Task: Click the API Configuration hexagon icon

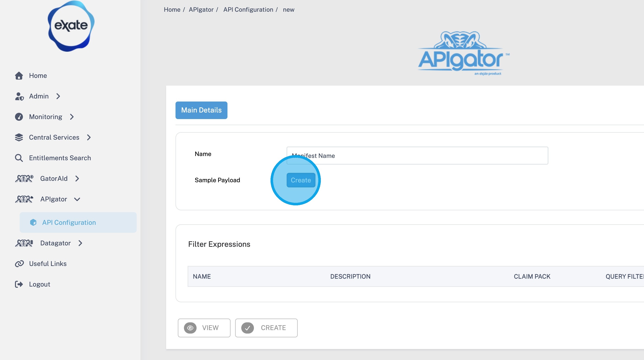Action: pos(33,222)
